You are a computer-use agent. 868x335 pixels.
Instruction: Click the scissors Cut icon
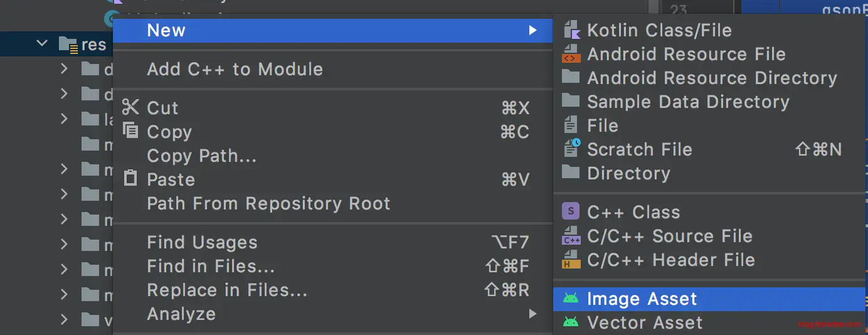pos(130,107)
